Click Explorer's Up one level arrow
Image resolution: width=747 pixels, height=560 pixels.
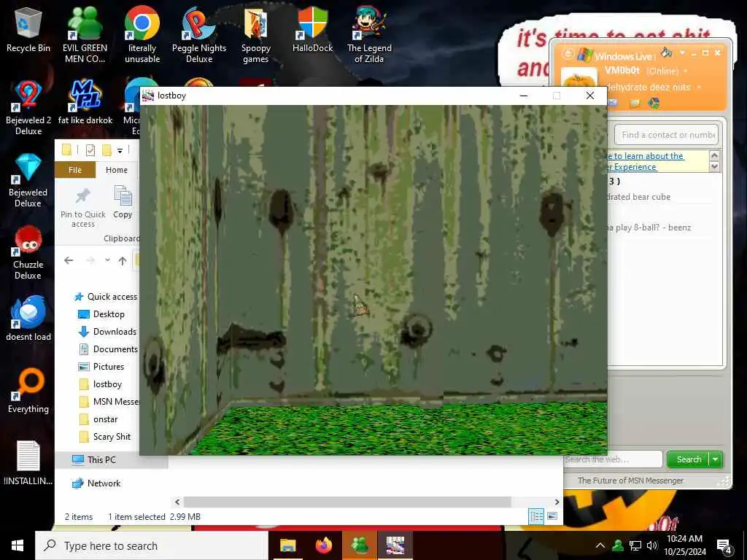(123, 260)
